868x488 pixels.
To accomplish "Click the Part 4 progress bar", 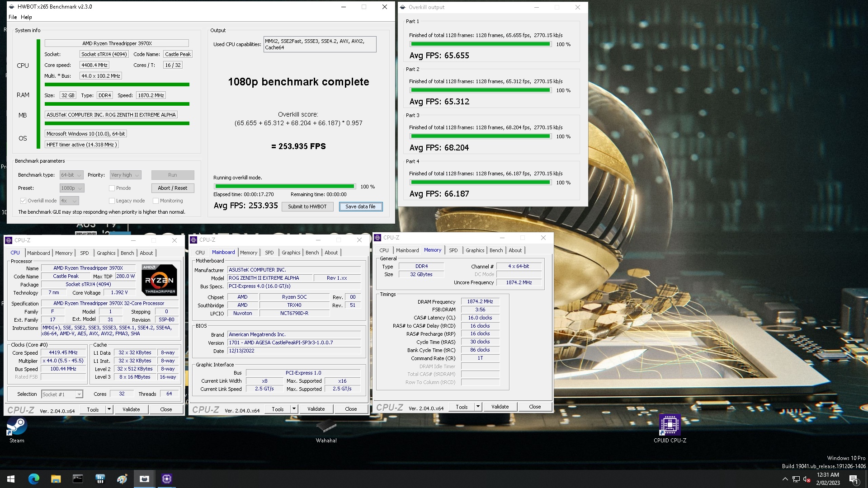I will coord(480,183).
